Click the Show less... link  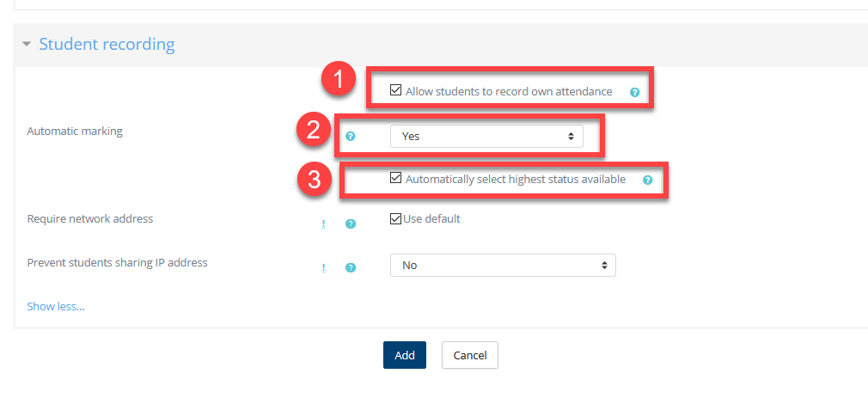56,306
